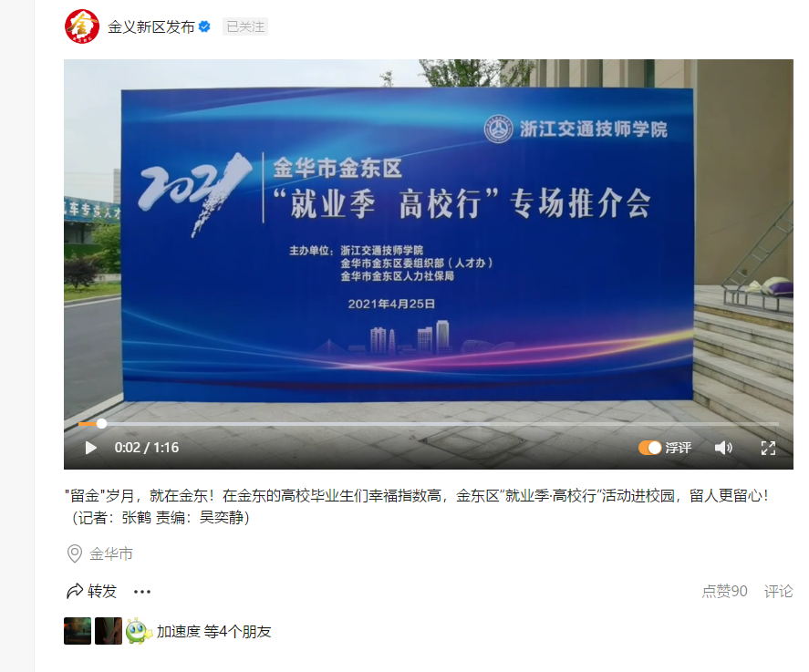The width and height of the screenshot is (809, 672).
Task: Click the 加速度 等4个朋友 friends text
Action: 213,631
